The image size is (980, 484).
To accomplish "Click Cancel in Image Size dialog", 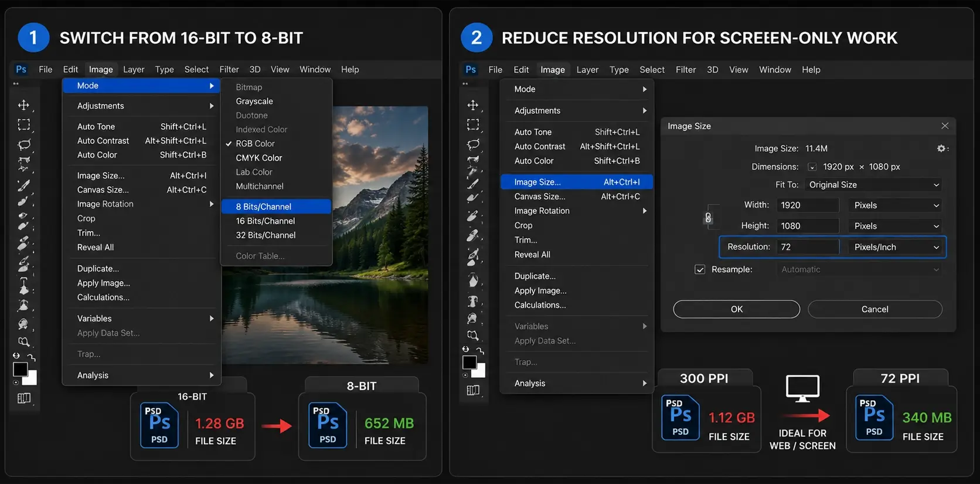I will point(875,309).
